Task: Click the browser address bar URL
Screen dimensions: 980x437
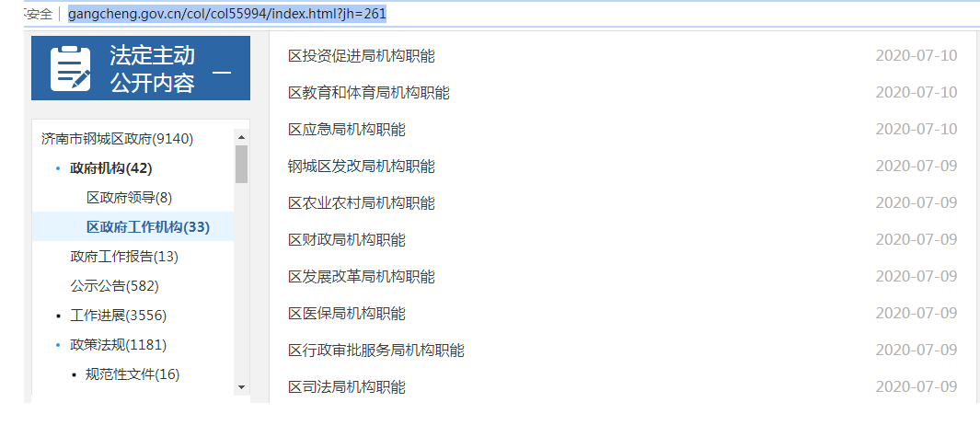Action: (x=227, y=14)
